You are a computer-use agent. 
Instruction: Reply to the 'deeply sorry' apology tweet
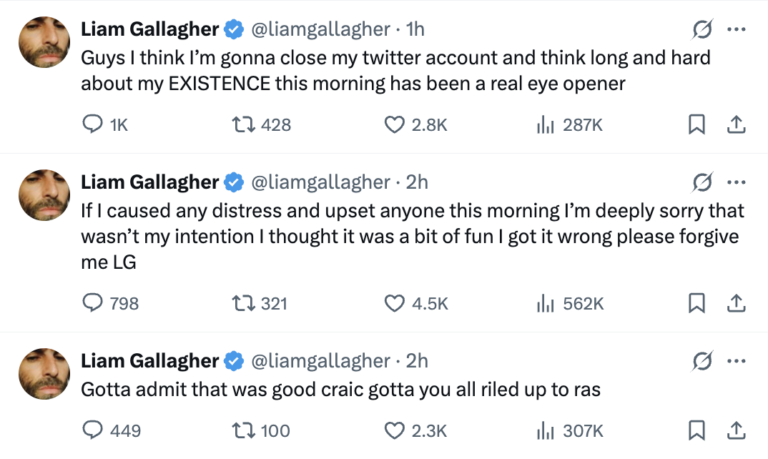pyautogui.click(x=92, y=302)
